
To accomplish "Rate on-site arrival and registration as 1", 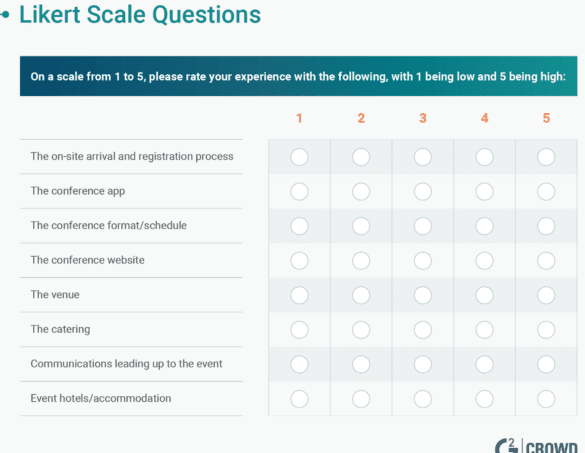I will (299, 157).
